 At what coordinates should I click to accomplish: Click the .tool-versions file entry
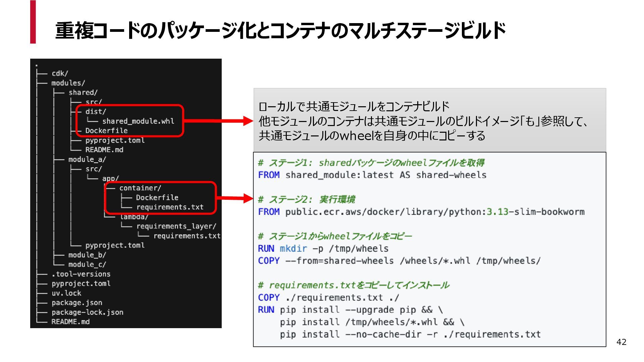[81, 274]
